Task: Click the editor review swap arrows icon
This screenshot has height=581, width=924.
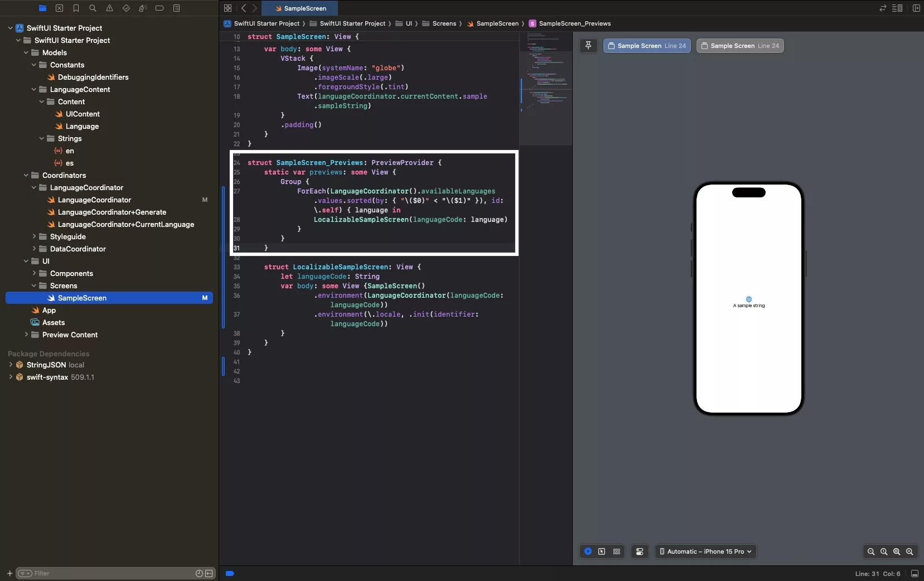Action: point(883,8)
